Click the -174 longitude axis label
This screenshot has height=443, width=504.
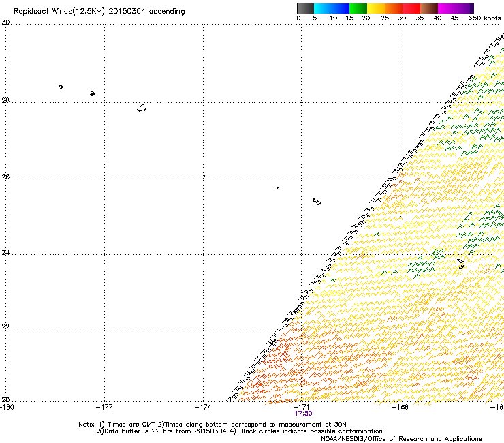tap(203, 407)
